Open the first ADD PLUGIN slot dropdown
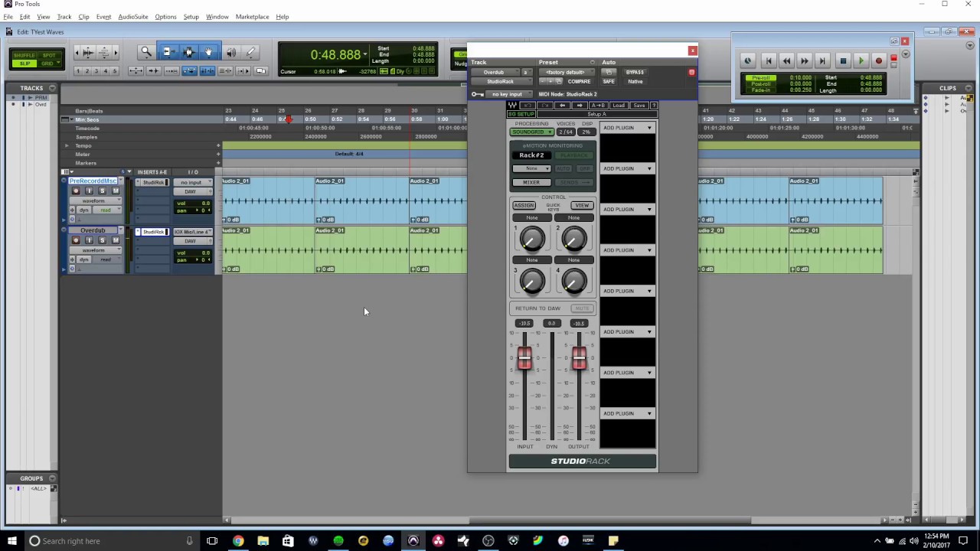 pyautogui.click(x=628, y=128)
